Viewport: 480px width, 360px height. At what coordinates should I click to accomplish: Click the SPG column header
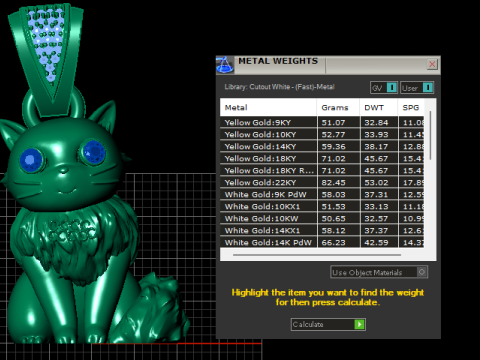411,108
